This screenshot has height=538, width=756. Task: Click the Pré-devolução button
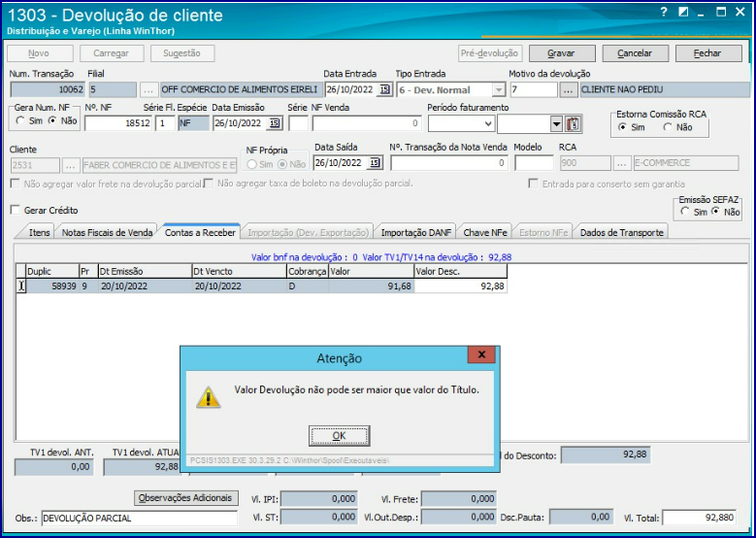coord(490,53)
